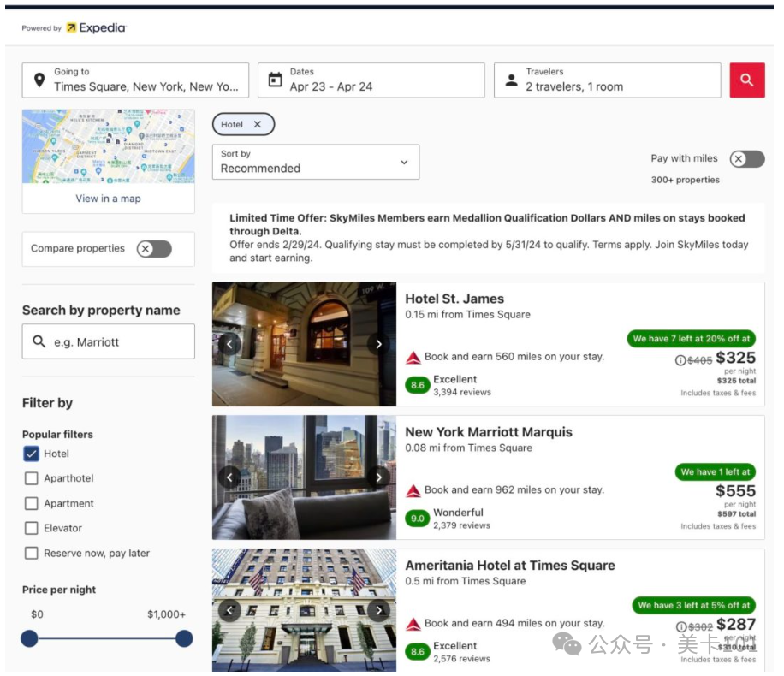This screenshot has height=676, width=784.
Task: Check the Apartment filter checkbox
Action: (x=31, y=503)
